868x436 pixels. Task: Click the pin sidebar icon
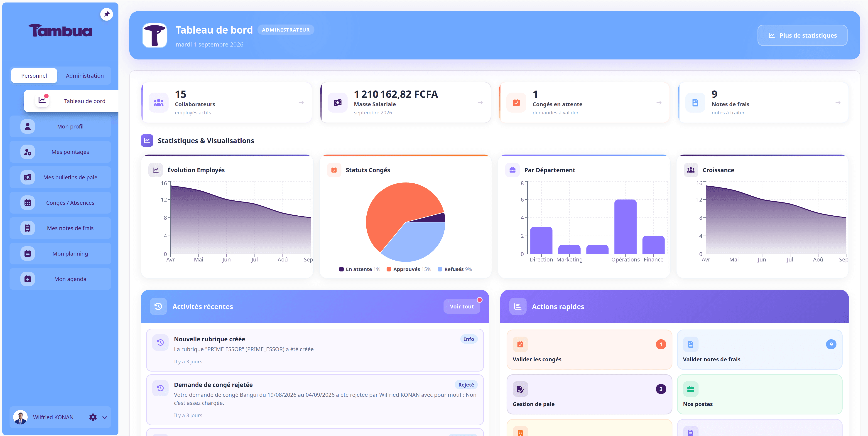(106, 14)
